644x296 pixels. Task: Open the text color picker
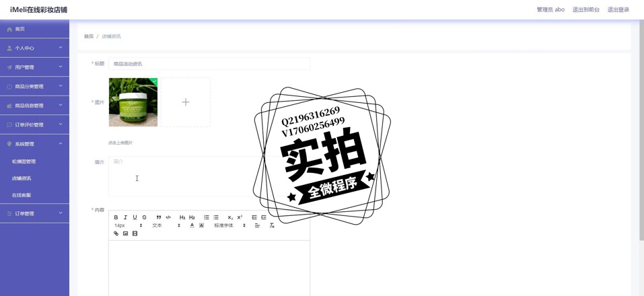click(x=192, y=225)
